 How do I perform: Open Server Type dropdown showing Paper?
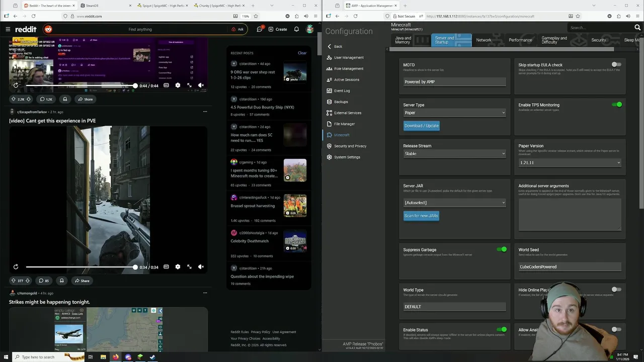tap(454, 113)
